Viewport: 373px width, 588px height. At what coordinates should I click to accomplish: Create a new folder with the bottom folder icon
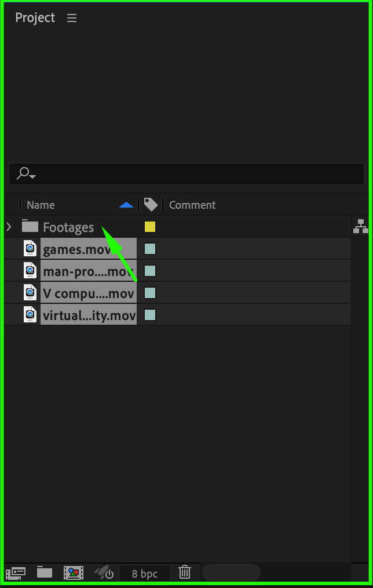(x=45, y=572)
